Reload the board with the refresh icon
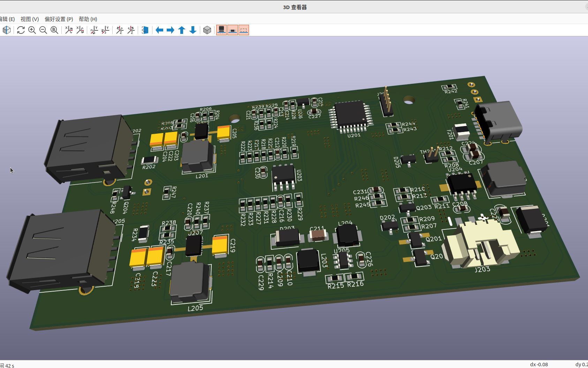 [21, 30]
